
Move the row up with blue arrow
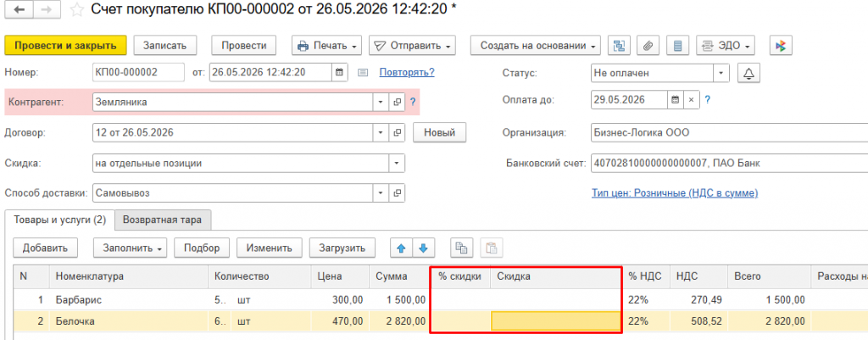pyautogui.click(x=401, y=248)
